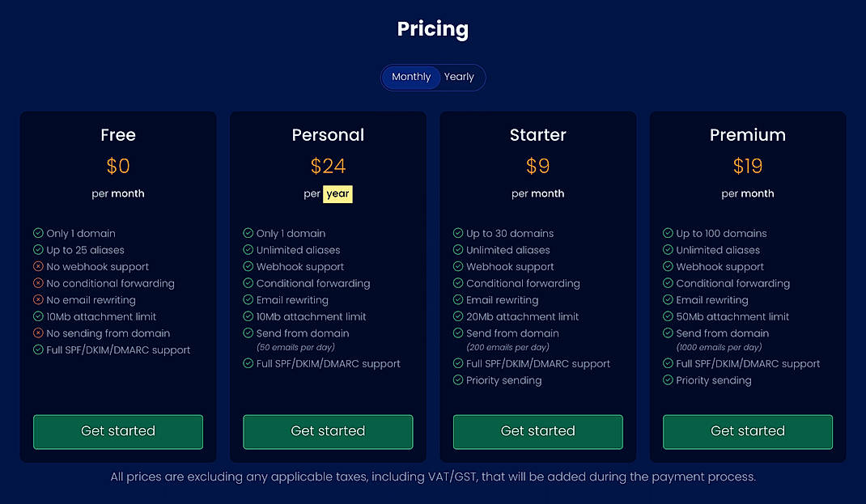This screenshot has width=866, height=504.
Task: Click the highlighted "year" label under Personal
Action: pyautogui.click(x=337, y=194)
